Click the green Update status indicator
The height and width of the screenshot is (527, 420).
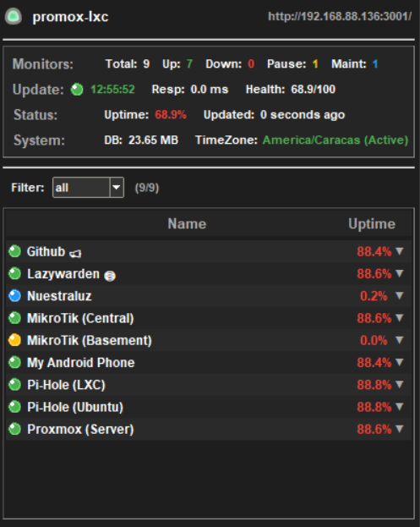[77, 90]
